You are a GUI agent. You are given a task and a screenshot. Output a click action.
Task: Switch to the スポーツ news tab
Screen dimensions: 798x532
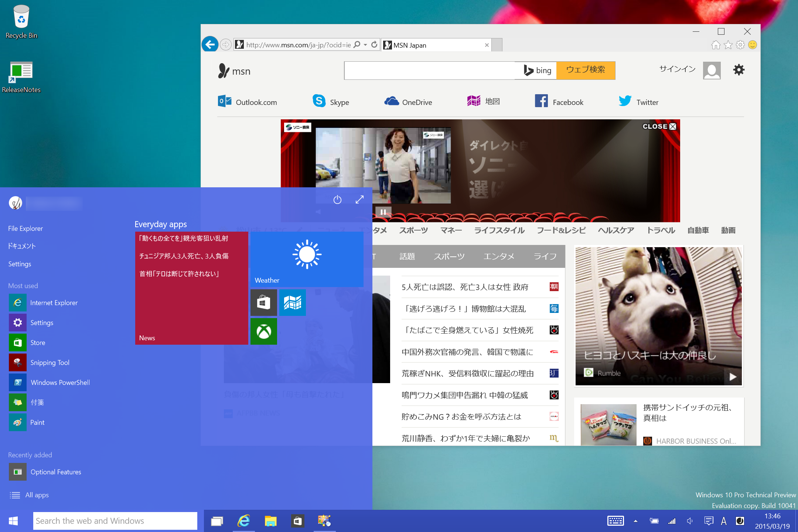449,256
